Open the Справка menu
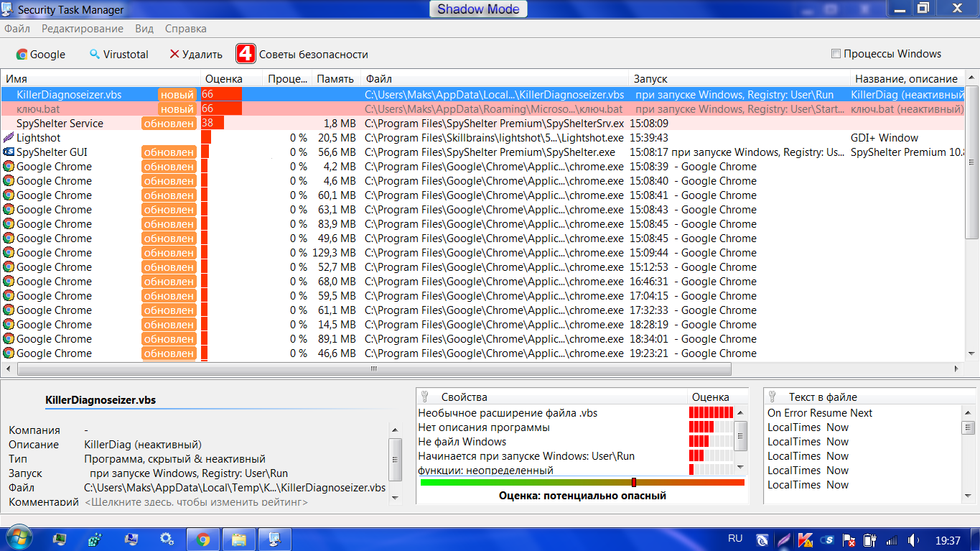 coord(186,29)
